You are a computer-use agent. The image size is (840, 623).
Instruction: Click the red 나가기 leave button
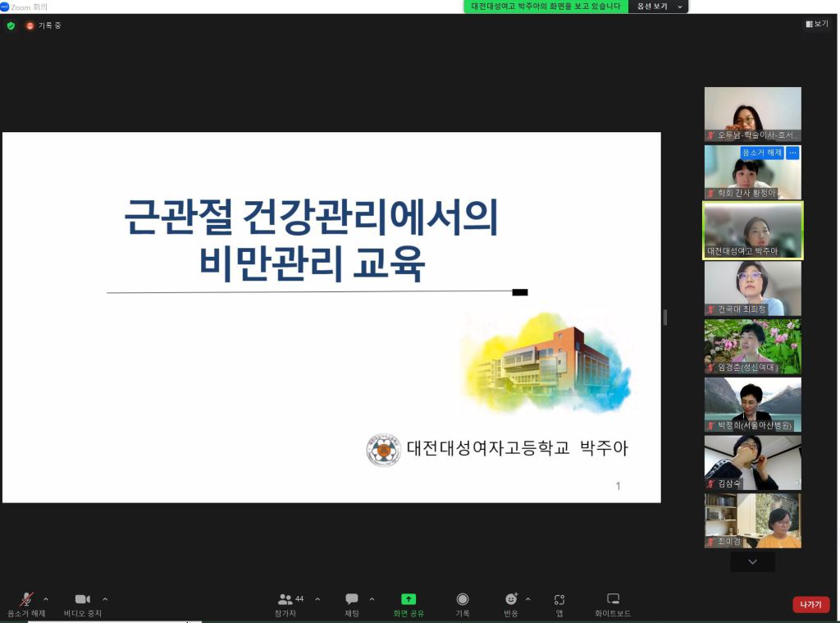pyautogui.click(x=810, y=605)
